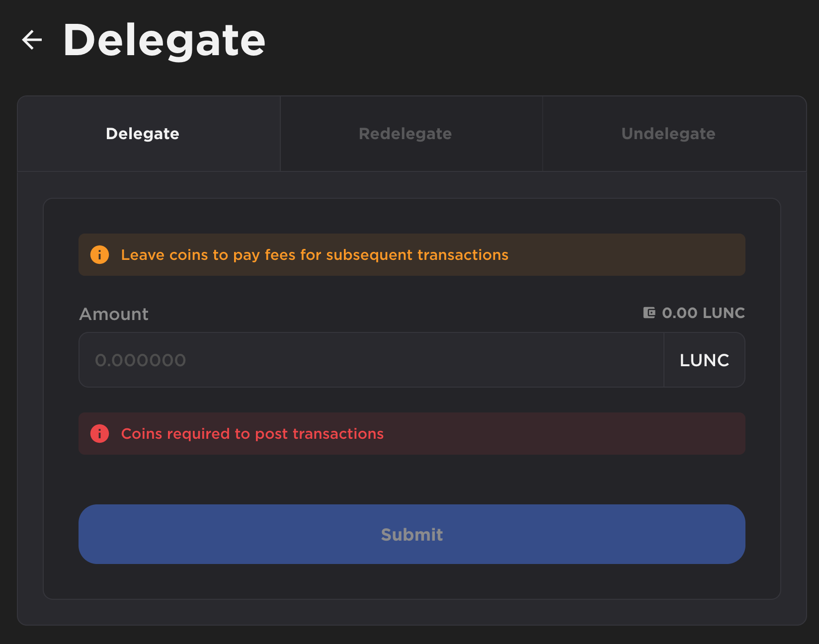819x644 pixels.
Task: Click the 'Coins required to post transactions' message
Action: (x=411, y=433)
